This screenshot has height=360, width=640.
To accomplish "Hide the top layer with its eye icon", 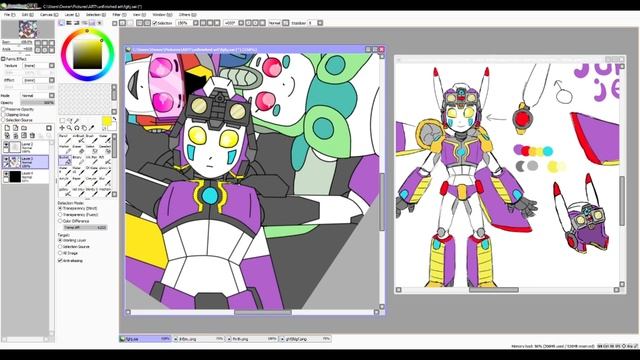I will [6, 145].
